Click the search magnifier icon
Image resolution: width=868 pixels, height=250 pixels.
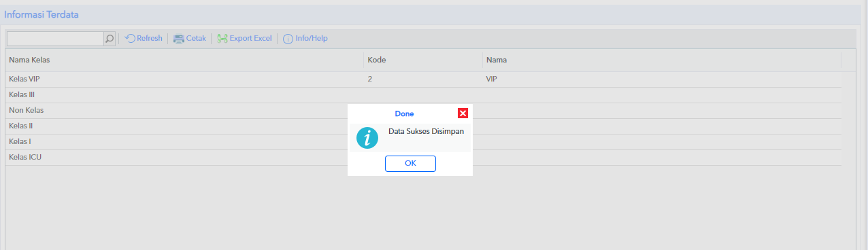pos(110,39)
